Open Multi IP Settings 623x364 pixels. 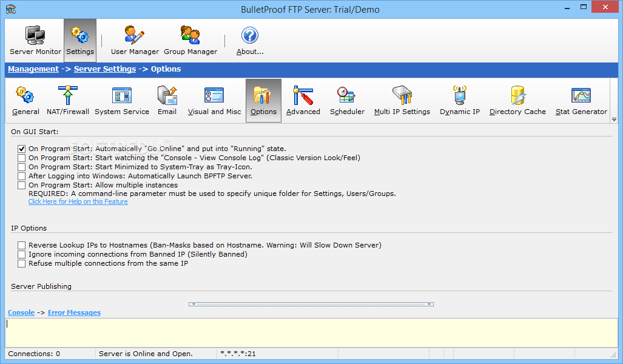click(x=402, y=101)
